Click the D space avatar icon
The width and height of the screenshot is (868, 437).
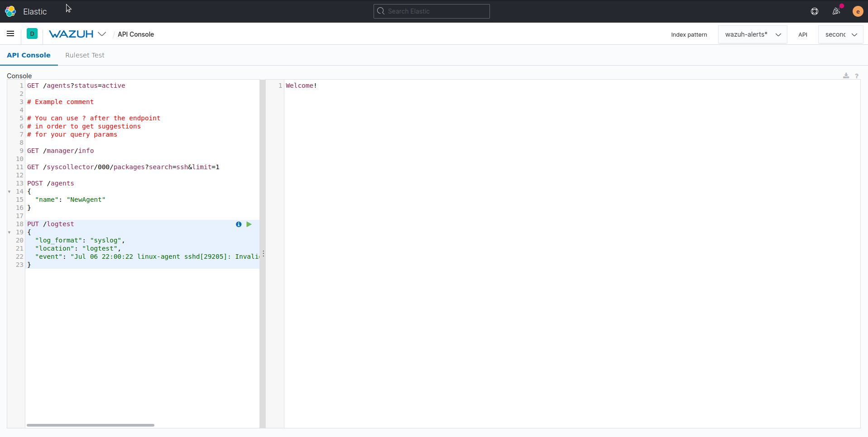(32, 33)
